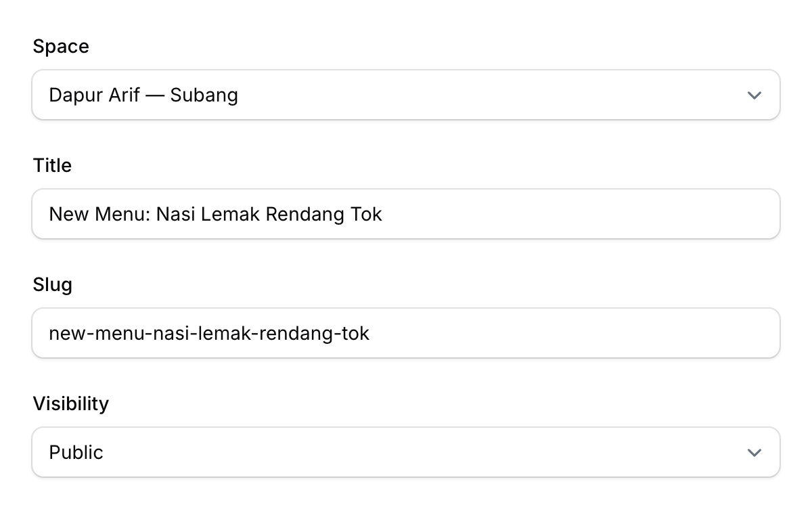
Task: Click the Title field label
Action: 52,166
